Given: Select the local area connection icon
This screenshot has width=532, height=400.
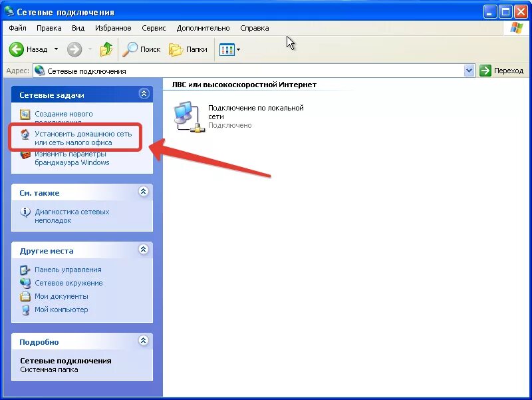Looking at the screenshot, I should 189,116.
